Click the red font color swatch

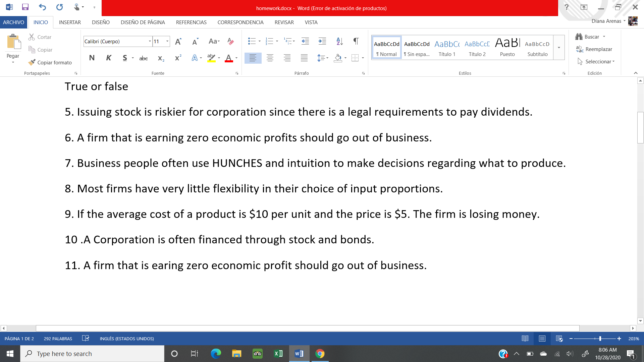[229, 58]
